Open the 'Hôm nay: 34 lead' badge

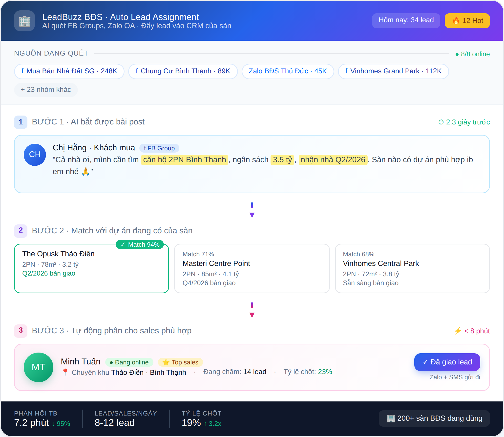tap(406, 20)
